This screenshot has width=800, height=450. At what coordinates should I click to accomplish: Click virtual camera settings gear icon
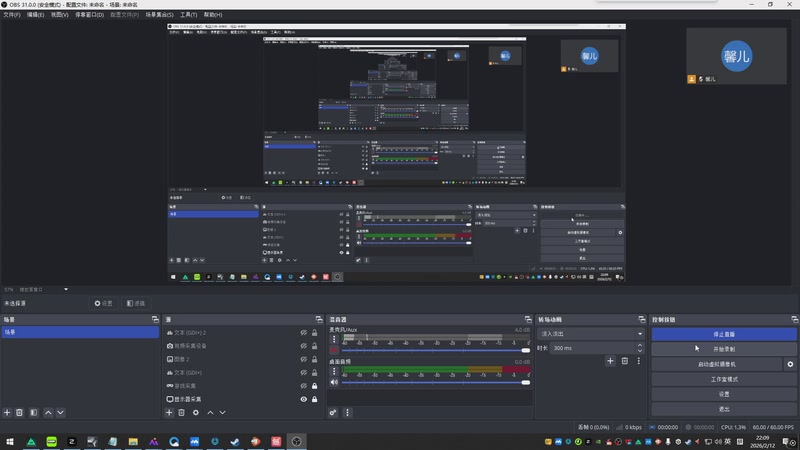coord(789,365)
